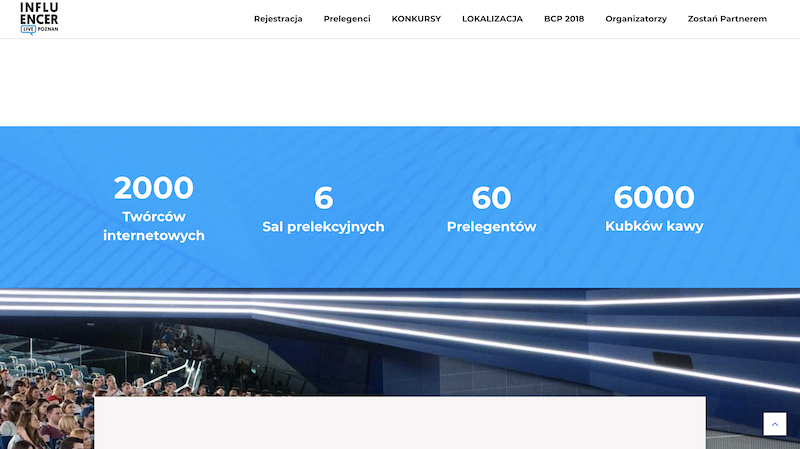Click the 6 counter number
This screenshot has height=449, width=800.
click(323, 197)
